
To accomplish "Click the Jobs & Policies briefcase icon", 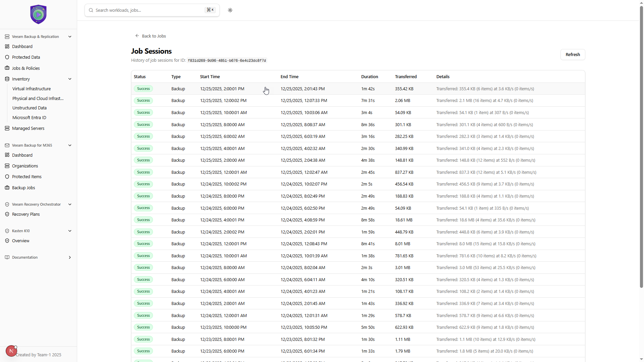I will (x=7, y=68).
